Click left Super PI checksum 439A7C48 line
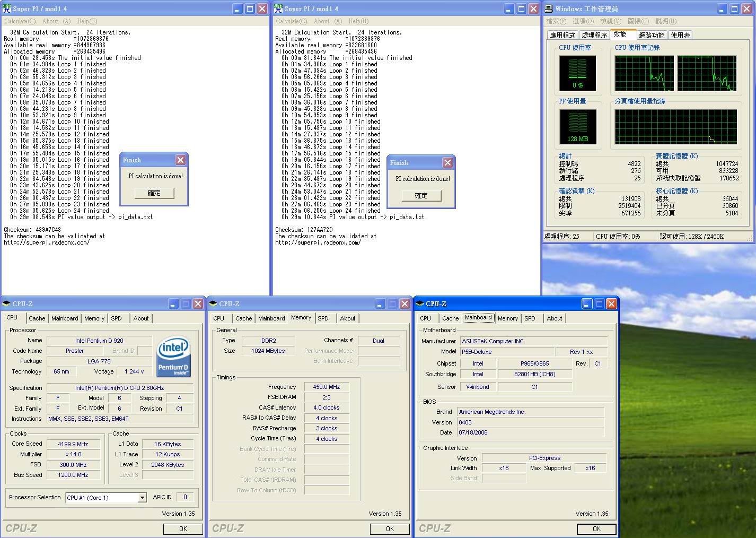 pyautogui.click(x=32, y=230)
